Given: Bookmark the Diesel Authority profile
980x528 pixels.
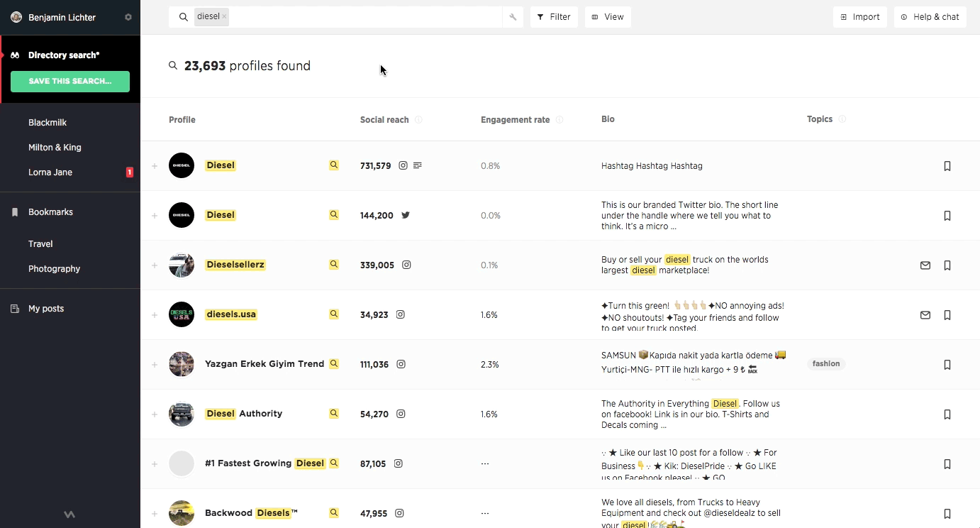Looking at the screenshot, I should point(947,414).
